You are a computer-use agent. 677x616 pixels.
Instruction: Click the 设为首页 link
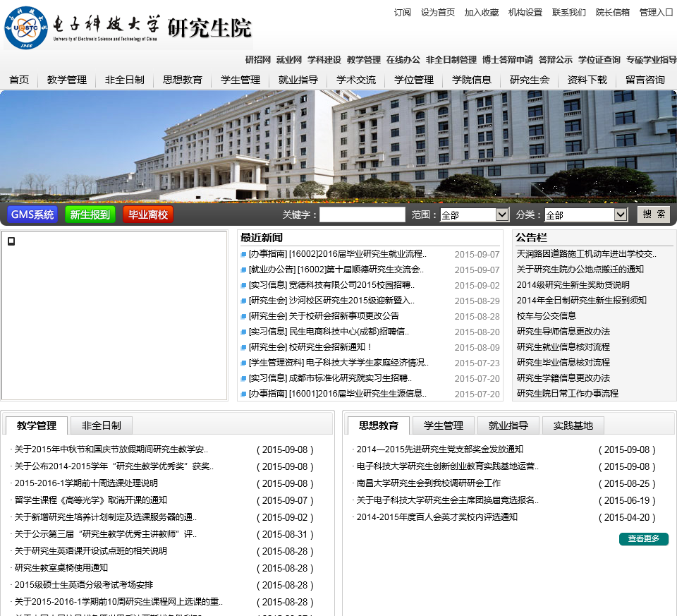[x=438, y=13]
